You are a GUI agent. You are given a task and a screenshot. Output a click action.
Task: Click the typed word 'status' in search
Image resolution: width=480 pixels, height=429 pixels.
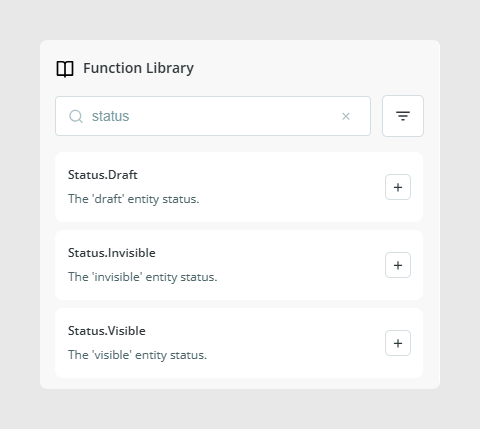tap(110, 116)
